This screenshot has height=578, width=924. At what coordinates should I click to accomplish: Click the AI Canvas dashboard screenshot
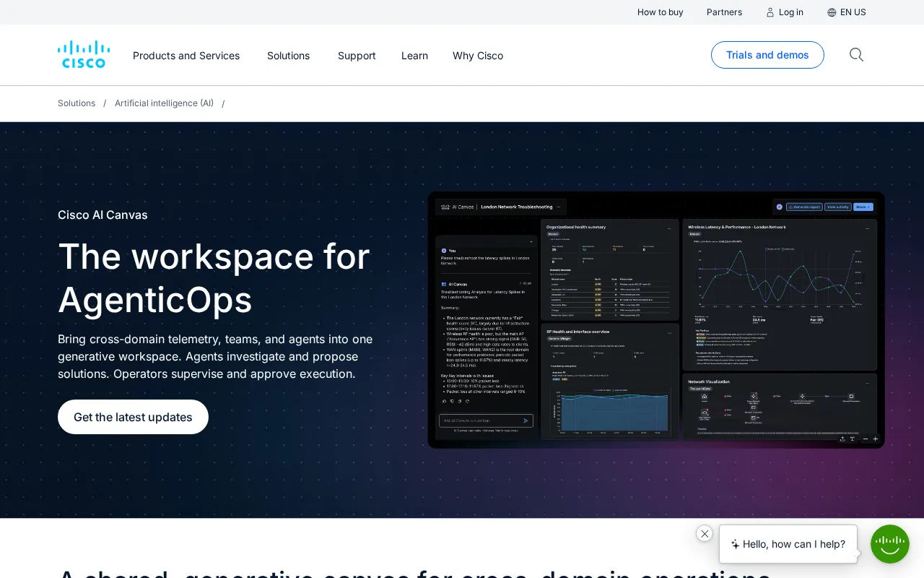click(x=656, y=319)
